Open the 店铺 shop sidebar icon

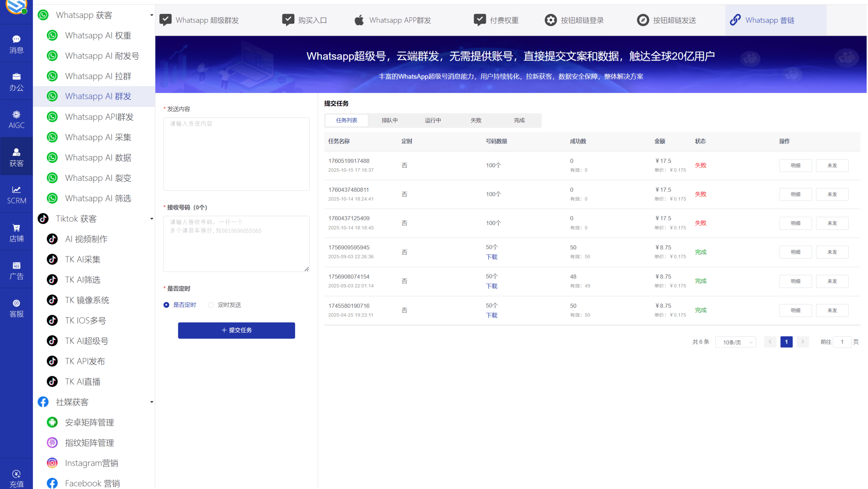(x=16, y=232)
